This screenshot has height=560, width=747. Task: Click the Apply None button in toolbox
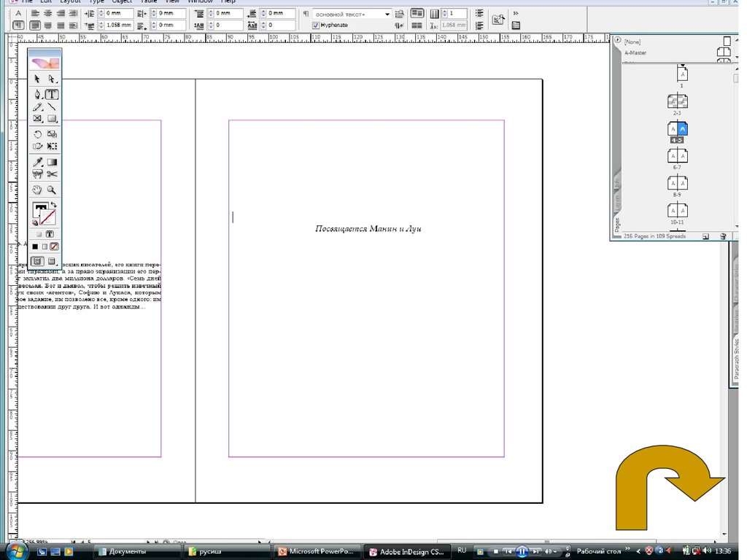coord(54,246)
